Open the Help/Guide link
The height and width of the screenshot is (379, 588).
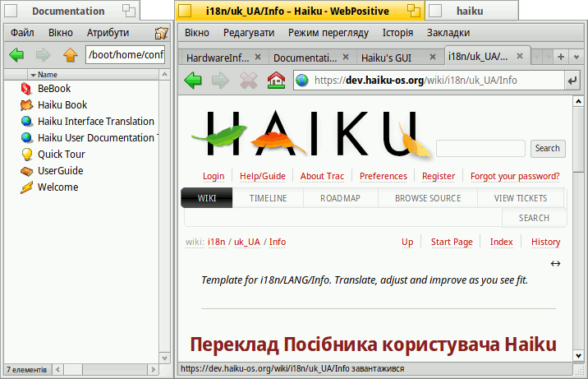point(263,176)
